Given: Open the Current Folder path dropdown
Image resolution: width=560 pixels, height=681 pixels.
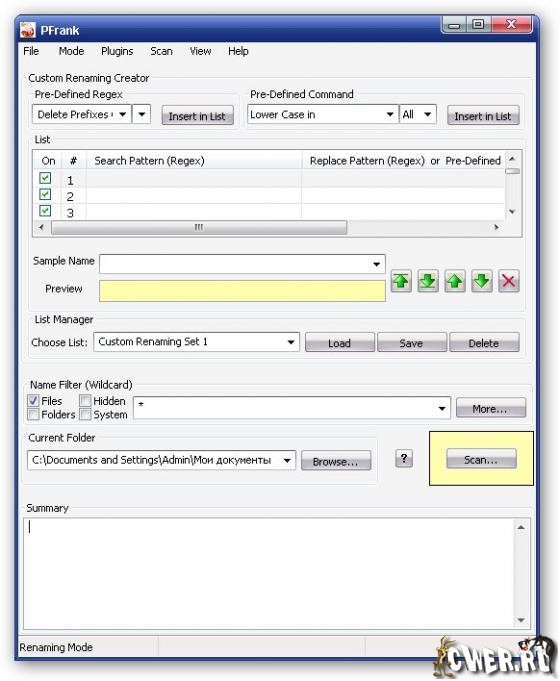Looking at the screenshot, I should (x=161, y=460).
